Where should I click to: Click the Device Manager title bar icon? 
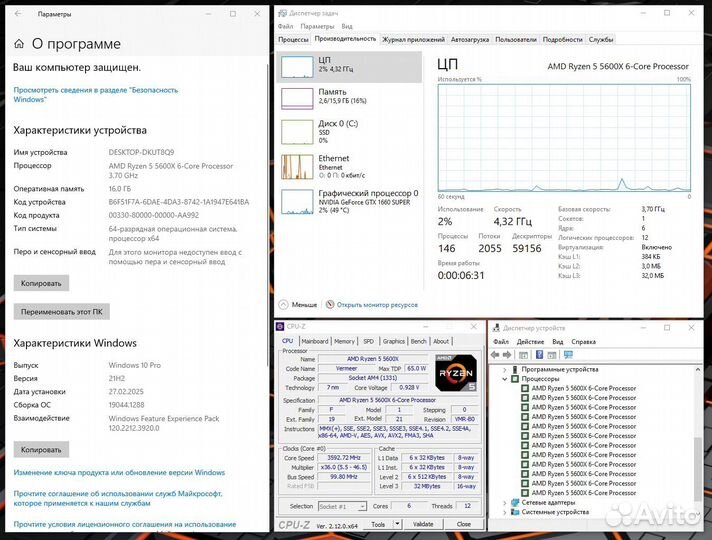point(496,328)
